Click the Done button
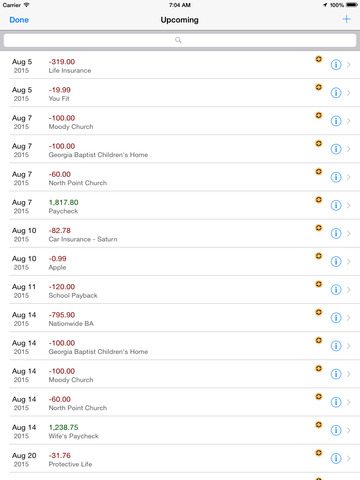 [19, 20]
